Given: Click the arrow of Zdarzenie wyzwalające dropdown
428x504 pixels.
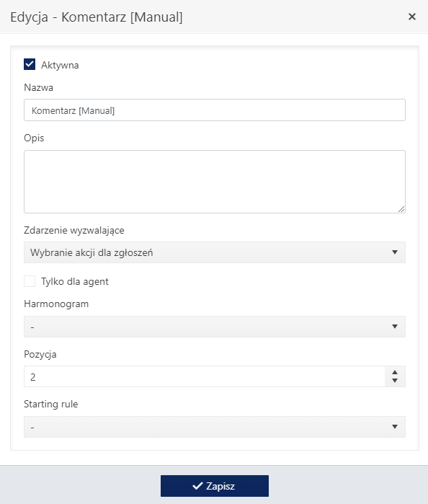Looking at the screenshot, I should pyautogui.click(x=395, y=252).
